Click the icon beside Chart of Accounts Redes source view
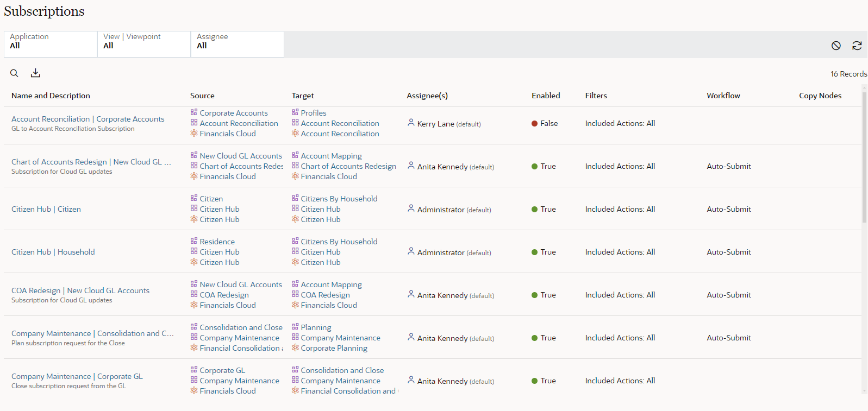 point(194,166)
